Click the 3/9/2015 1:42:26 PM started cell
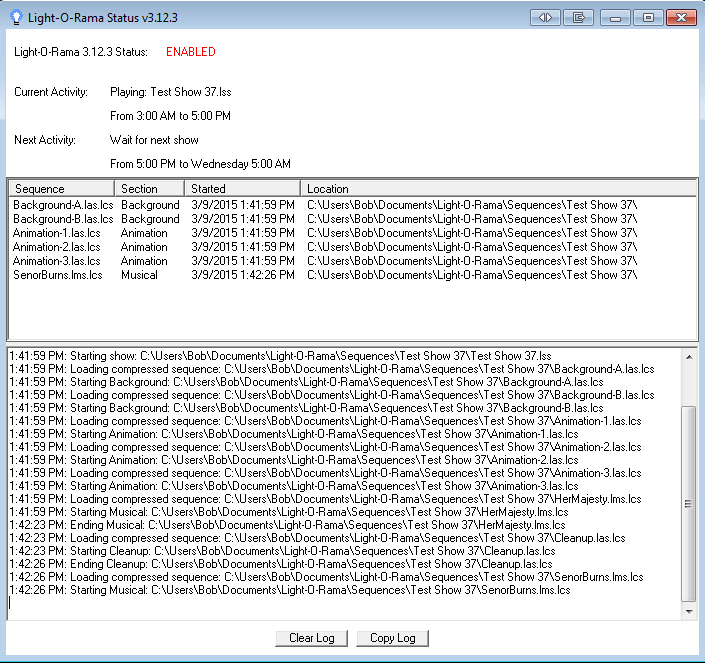The height and width of the screenshot is (663, 705). click(x=243, y=275)
